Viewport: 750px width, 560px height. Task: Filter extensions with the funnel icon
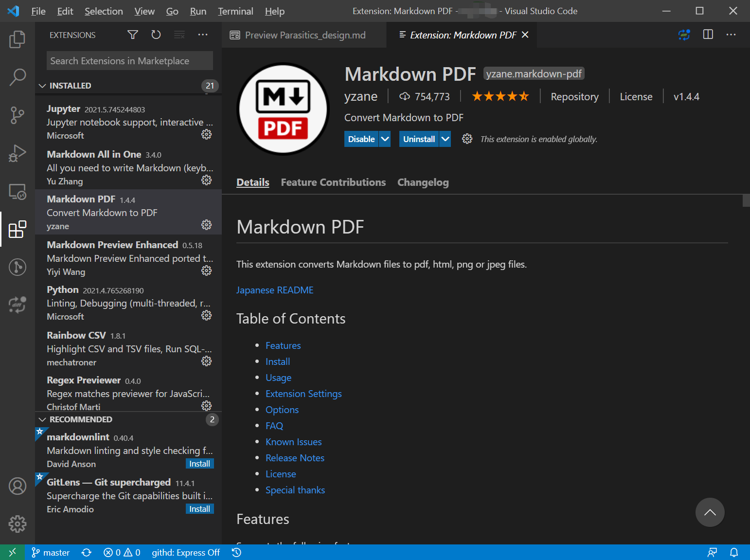point(133,35)
